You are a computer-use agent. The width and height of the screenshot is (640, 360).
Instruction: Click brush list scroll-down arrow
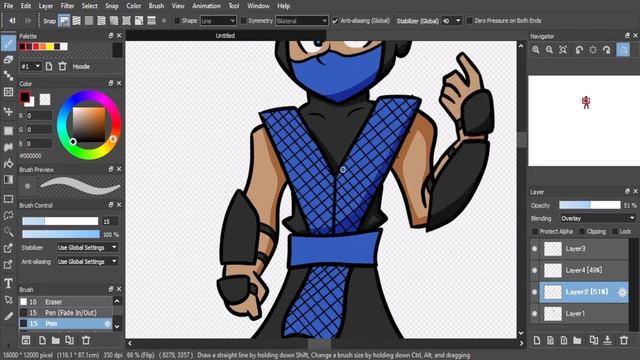117,326
